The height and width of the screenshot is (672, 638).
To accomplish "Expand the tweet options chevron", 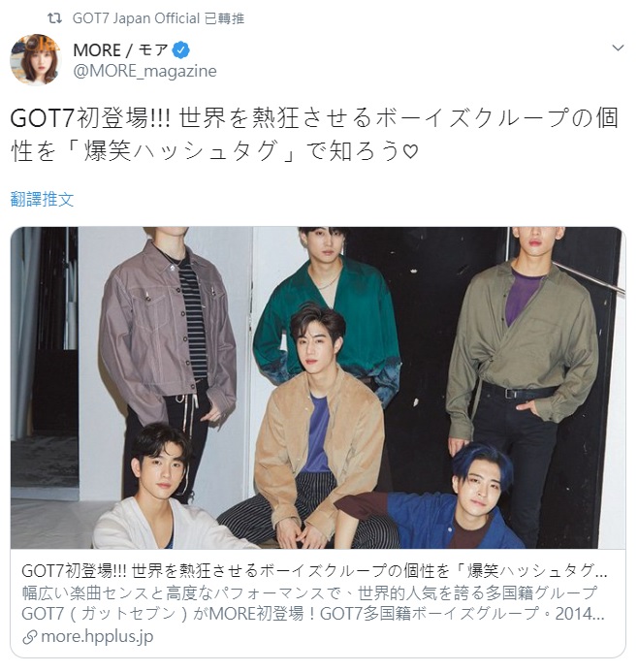I will (x=618, y=48).
